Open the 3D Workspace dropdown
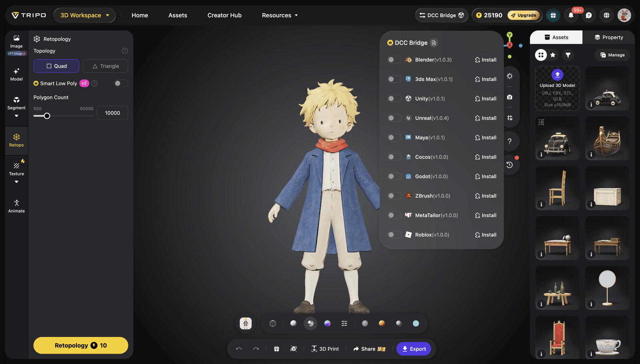The image size is (640, 364). [x=84, y=15]
